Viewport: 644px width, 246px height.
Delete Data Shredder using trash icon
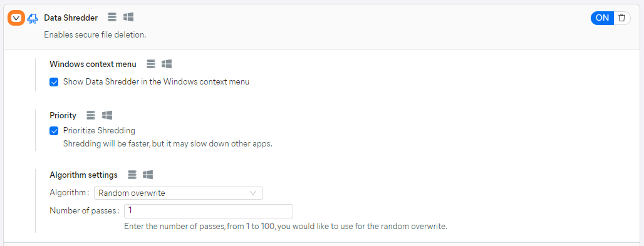(622, 18)
